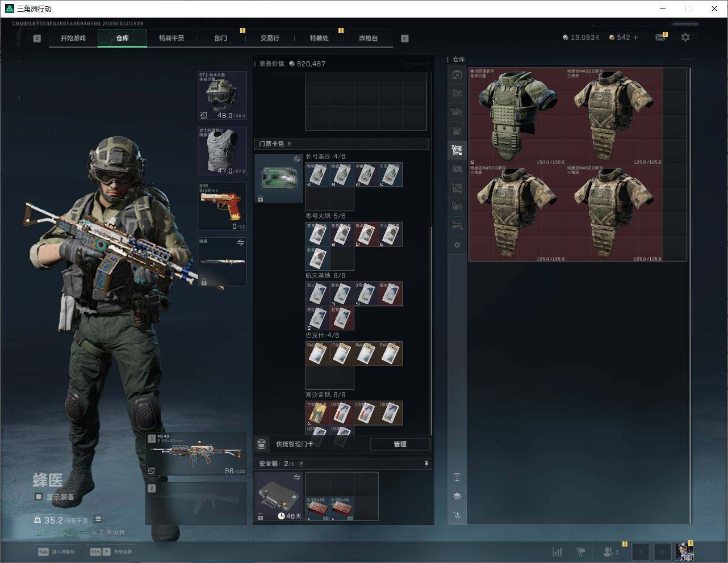Toggle the pin icon on 安全箱 header
Image resolution: width=728 pixels, height=563 pixels.
point(426,464)
